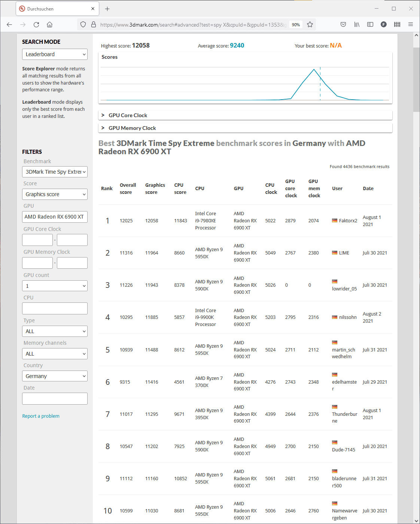This screenshot has width=420, height=524.
Task: Open the Search Mode Leaderboard dropdown
Action: (55, 54)
